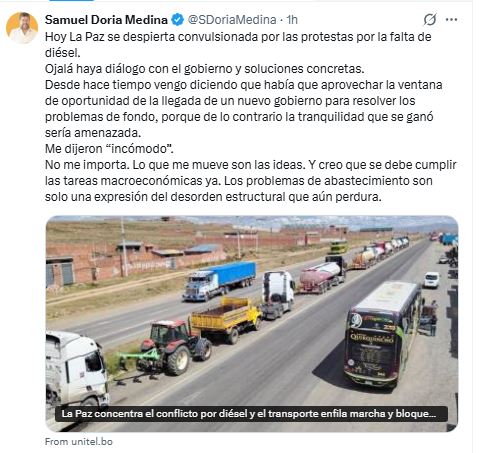The width and height of the screenshot is (490, 453).
Task: Click the "Me dijeron incómodo" text line
Action: 109,149
